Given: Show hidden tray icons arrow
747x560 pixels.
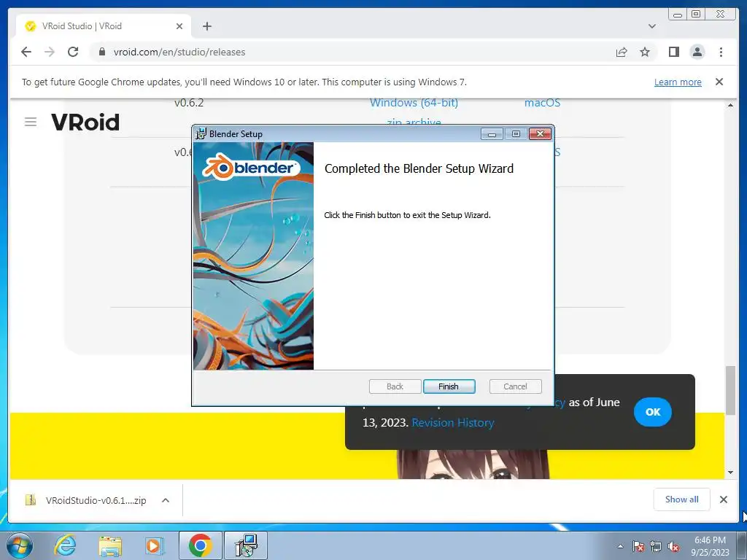Looking at the screenshot, I should [620, 546].
